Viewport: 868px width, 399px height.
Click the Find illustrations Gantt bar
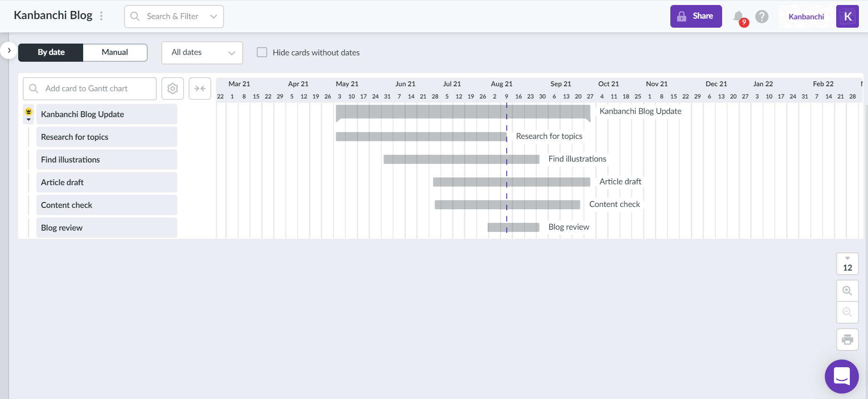[461, 159]
